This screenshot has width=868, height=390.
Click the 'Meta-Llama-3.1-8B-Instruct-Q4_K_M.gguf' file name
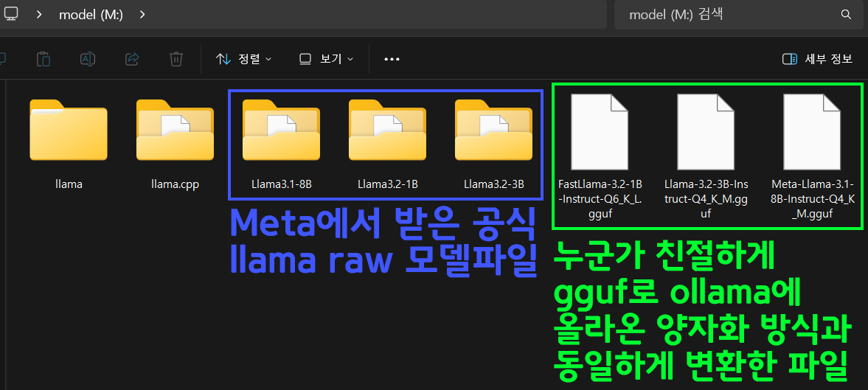[x=813, y=198]
